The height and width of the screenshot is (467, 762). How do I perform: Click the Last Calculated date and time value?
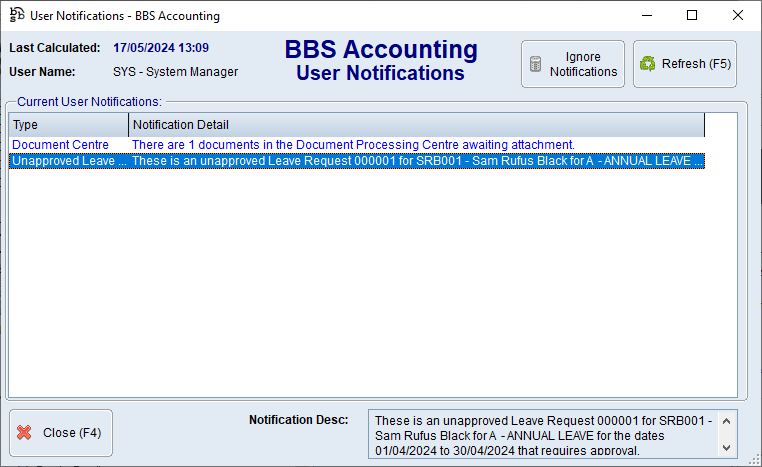point(161,48)
